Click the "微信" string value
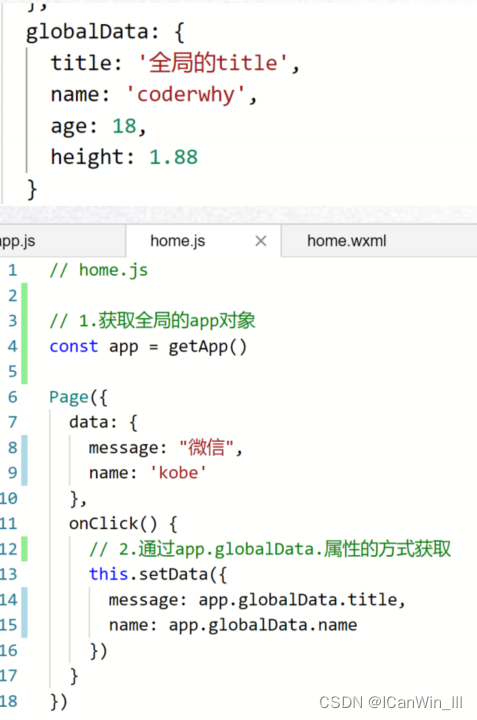Screen dimensions: 477x720 (207, 447)
